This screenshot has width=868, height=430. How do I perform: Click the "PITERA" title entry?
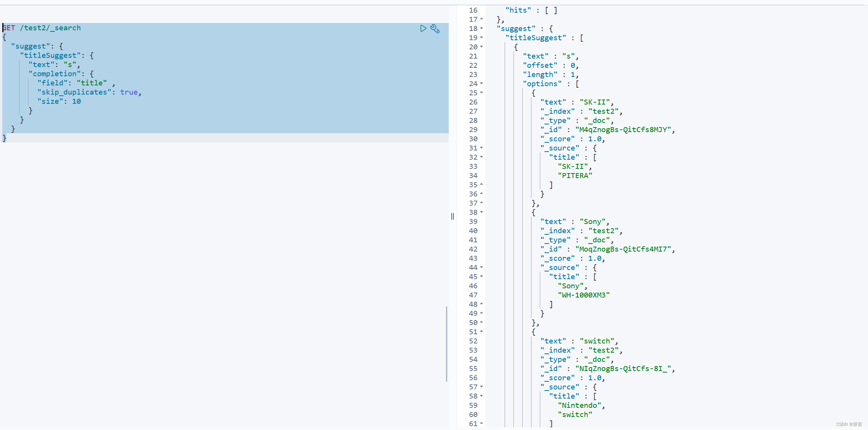tap(575, 176)
